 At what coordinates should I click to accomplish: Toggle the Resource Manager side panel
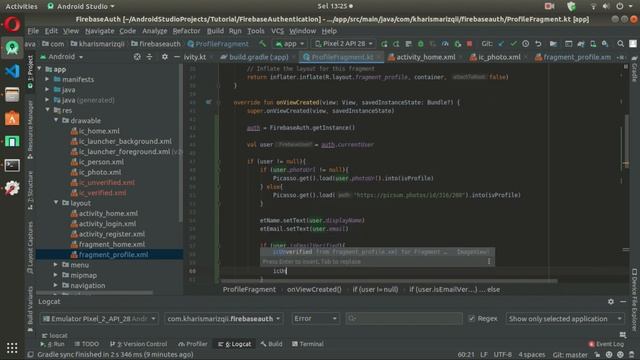pyautogui.click(x=30, y=129)
